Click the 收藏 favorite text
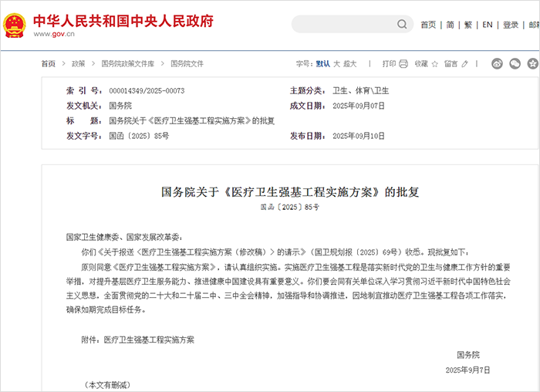This screenshot has width=540, height=392. (421, 64)
